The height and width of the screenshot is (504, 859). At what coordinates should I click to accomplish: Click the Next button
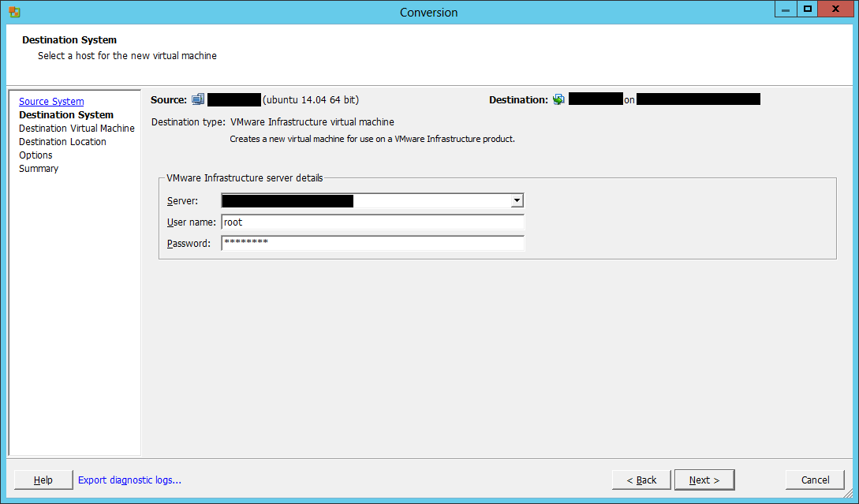[x=704, y=480]
